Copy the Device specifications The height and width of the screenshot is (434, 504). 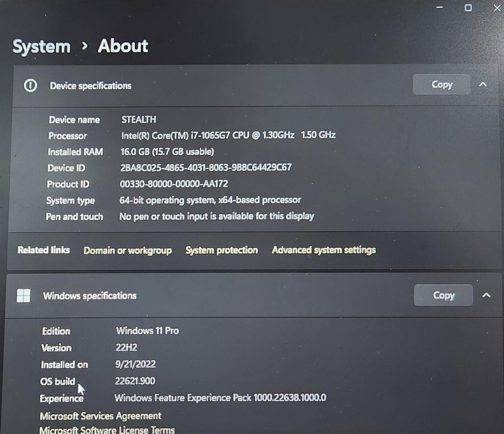(441, 84)
